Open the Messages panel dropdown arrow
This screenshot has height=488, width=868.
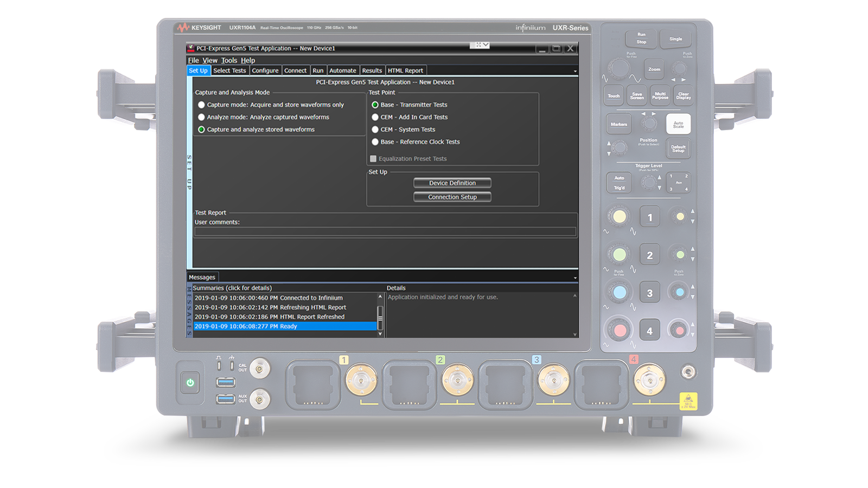[x=575, y=278]
